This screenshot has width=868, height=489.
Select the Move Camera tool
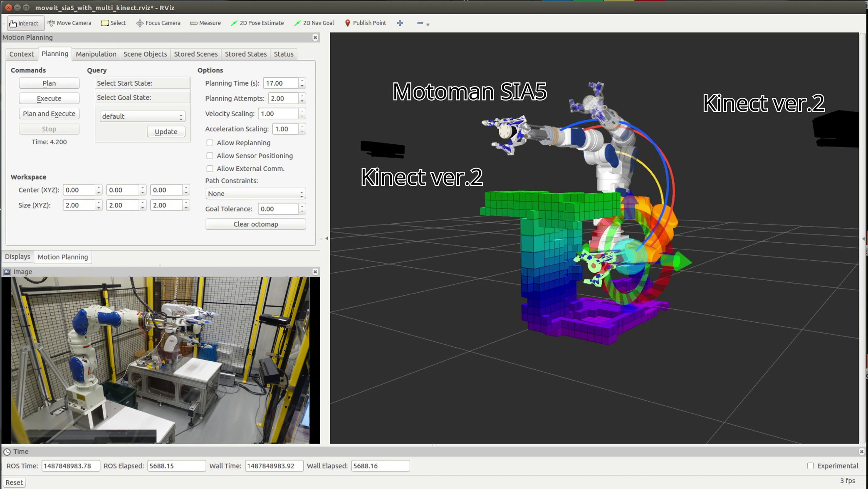[x=69, y=23]
